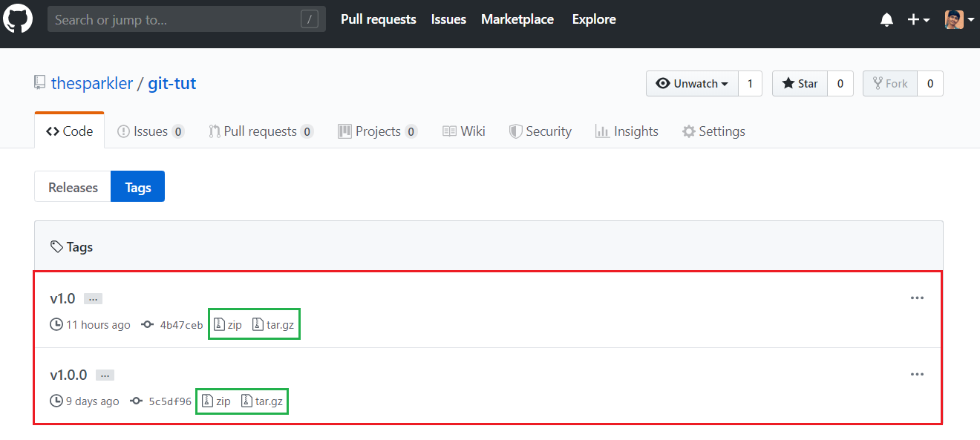Open commit 5c5df96 for tag v1.0.0
The height and width of the screenshot is (440, 980).
169,401
